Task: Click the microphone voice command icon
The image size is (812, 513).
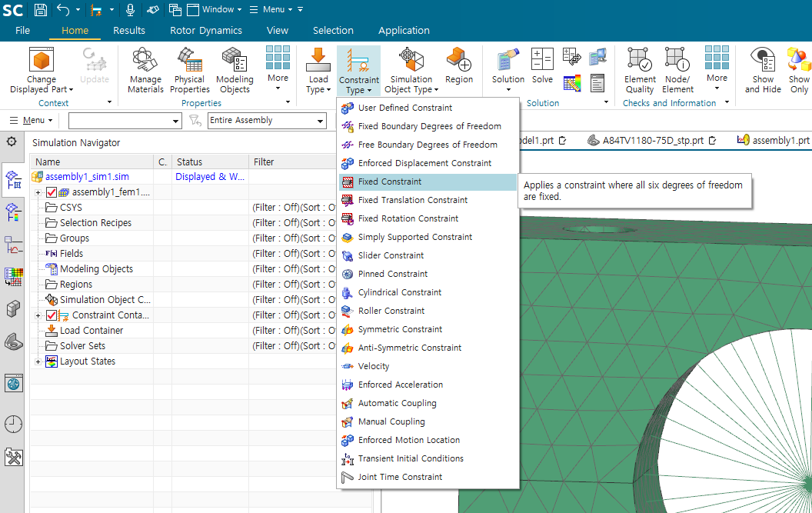Action: 130,9
